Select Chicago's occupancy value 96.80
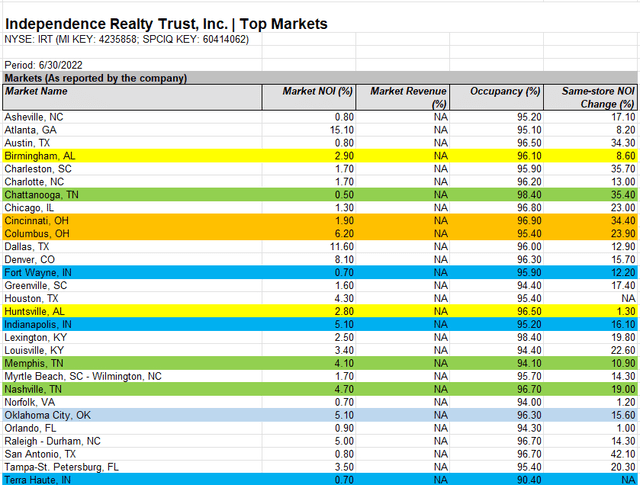The image size is (640, 485). [x=529, y=208]
